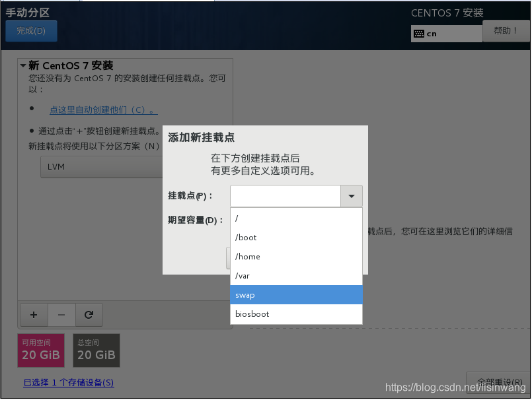Click the 帮助! help button
This screenshot has height=400, width=532.
[506, 31]
